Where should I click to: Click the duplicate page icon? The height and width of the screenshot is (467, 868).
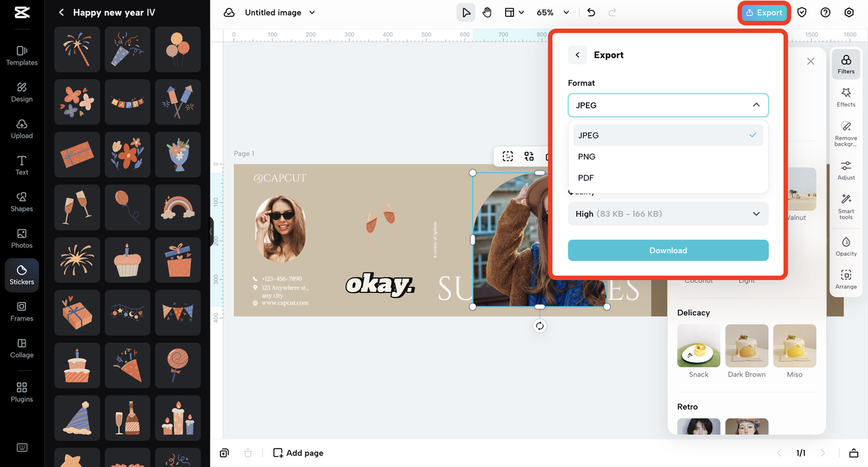coord(224,453)
